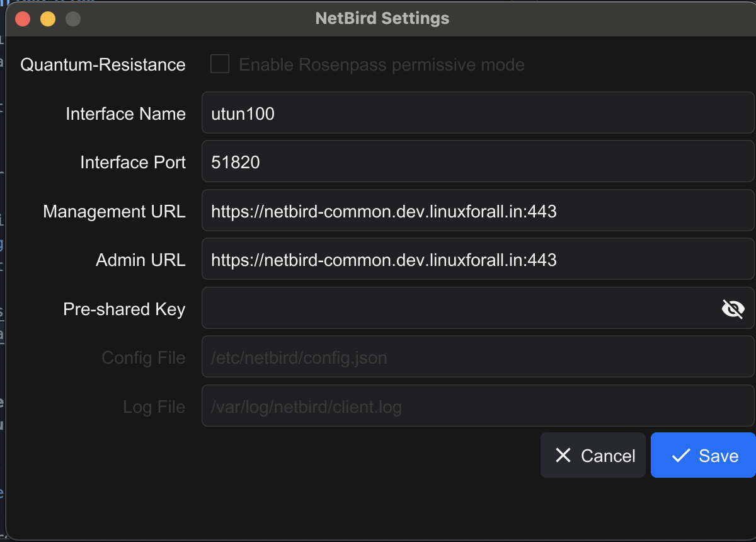The width and height of the screenshot is (756, 542).
Task: Select the Management URL text field
Action: [478, 211]
